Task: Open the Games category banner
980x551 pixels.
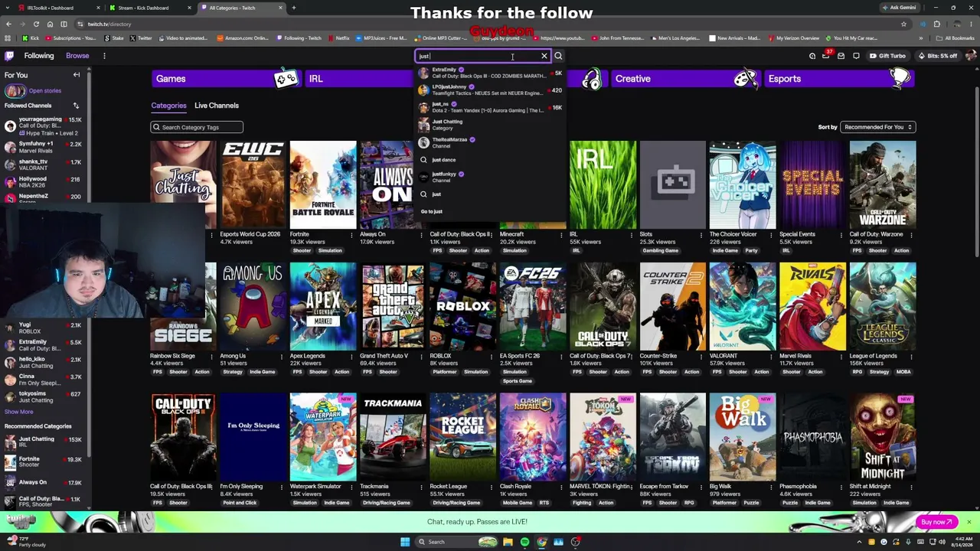Action: [x=226, y=79]
